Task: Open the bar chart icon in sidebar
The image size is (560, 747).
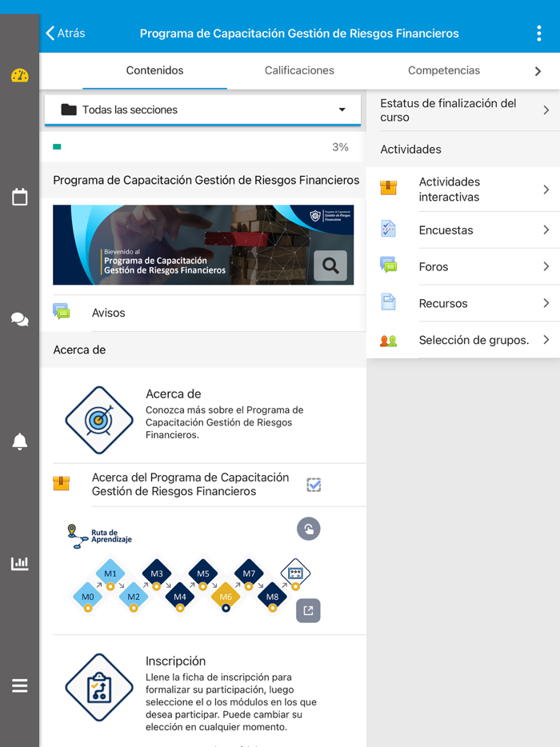Action: [19, 564]
